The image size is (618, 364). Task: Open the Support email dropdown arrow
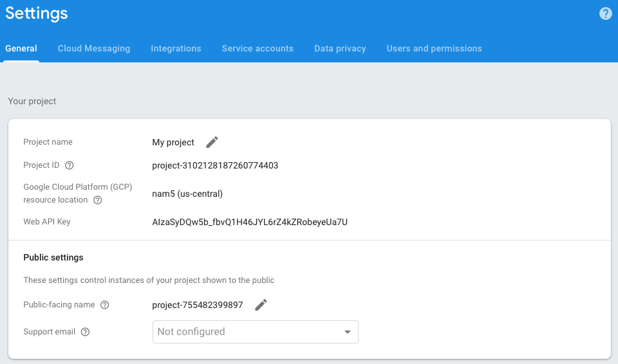(347, 332)
